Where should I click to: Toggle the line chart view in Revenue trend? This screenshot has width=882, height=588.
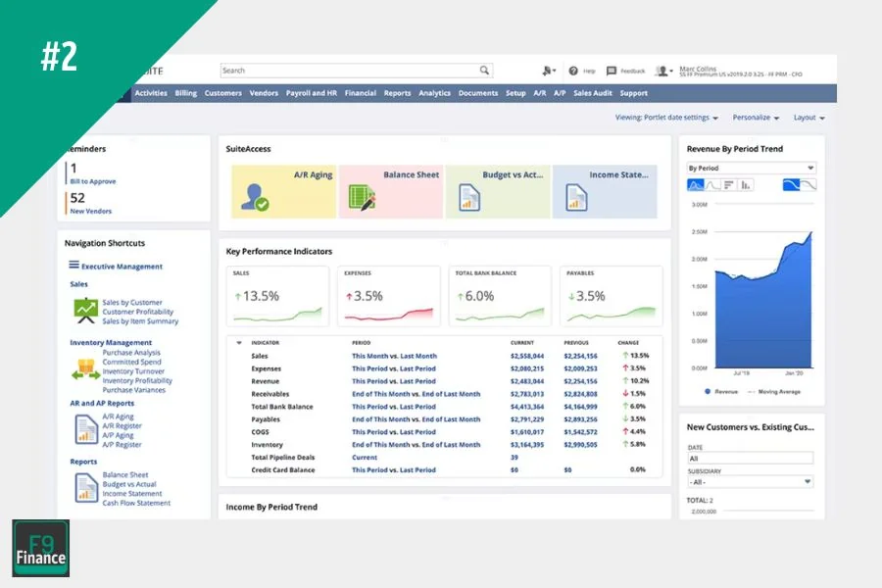click(x=711, y=183)
